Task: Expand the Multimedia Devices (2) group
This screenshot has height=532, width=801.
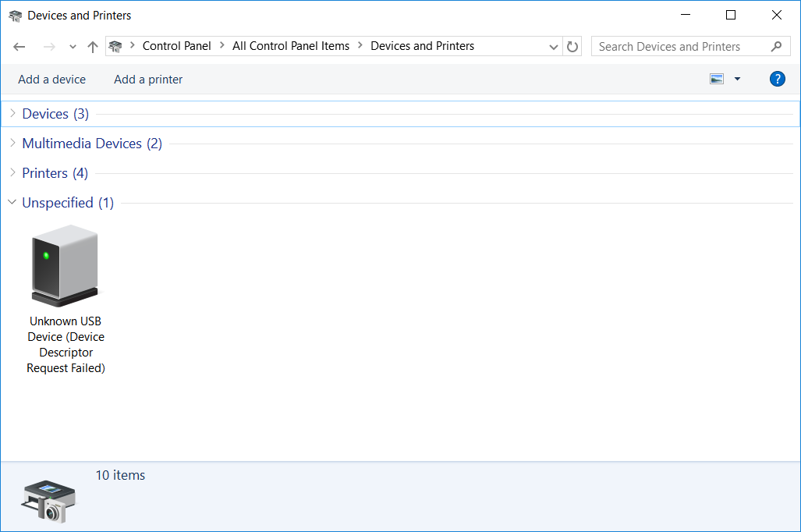Action: coord(12,144)
